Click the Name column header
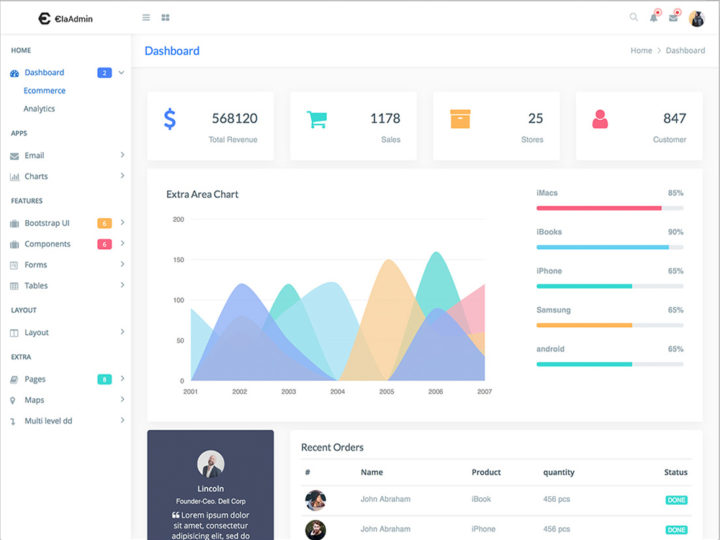The width and height of the screenshot is (720, 540). point(371,472)
